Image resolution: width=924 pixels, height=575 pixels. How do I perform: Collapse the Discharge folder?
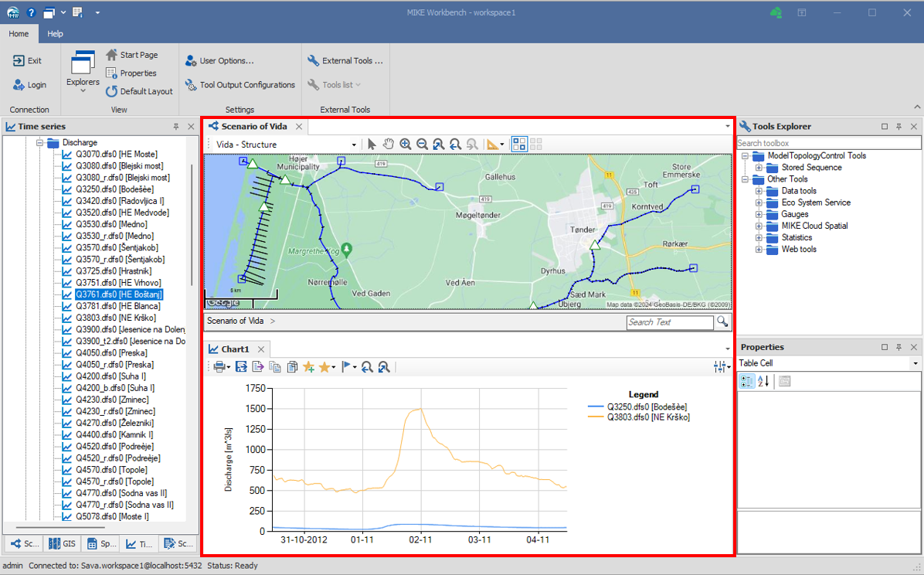click(x=40, y=143)
